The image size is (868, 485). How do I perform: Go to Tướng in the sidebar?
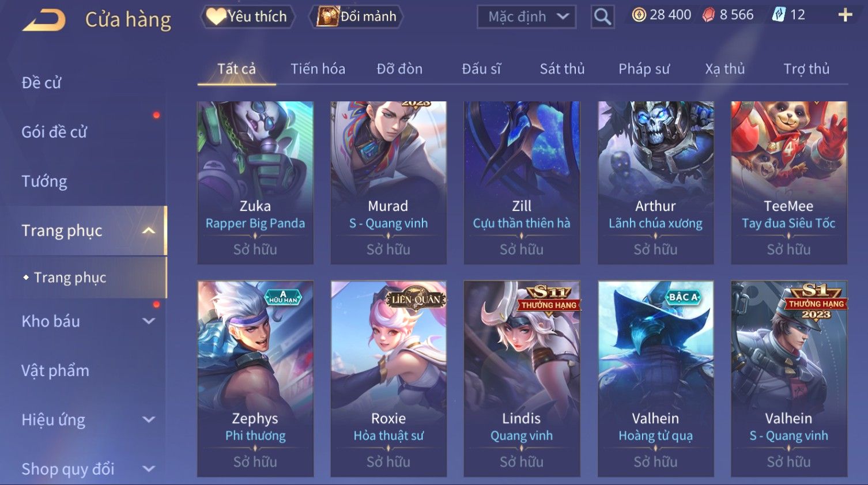pos(44,181)
